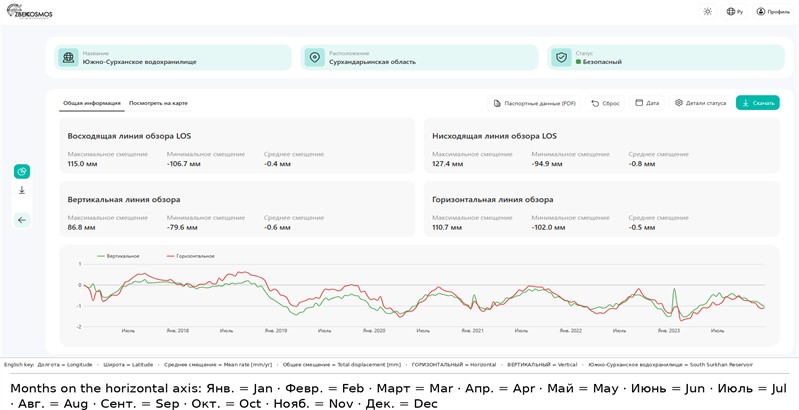Click the Горизонтальная линия обзора heading
The image size is (799, 410).
coord(493,200)
